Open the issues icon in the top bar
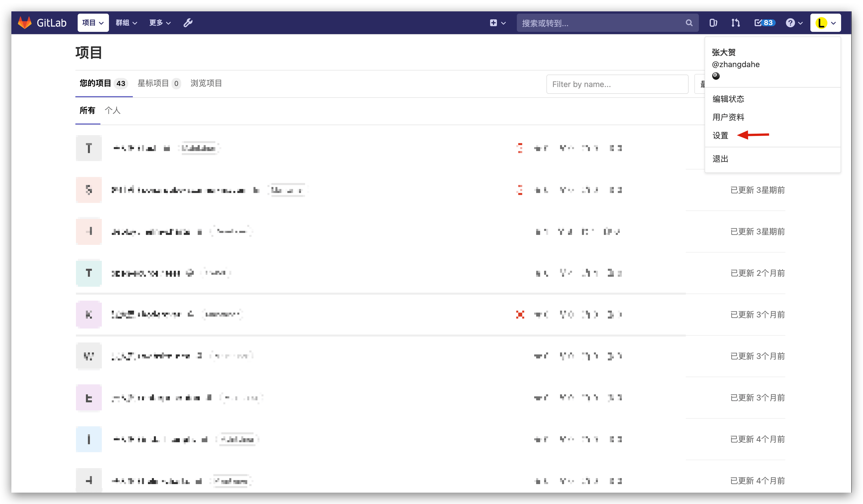The width and height of the screenshot is (863, 504). click(x=713, y=22)
